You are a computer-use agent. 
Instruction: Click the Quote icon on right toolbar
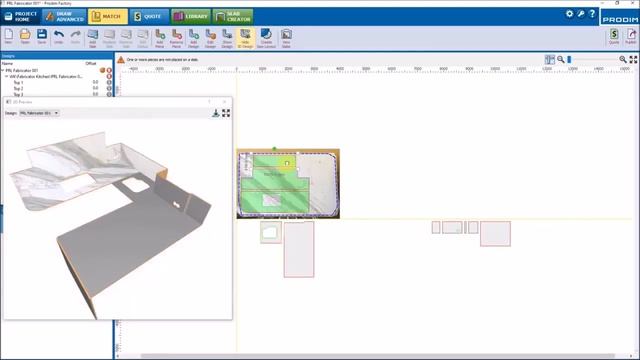(x=614, y=36)
